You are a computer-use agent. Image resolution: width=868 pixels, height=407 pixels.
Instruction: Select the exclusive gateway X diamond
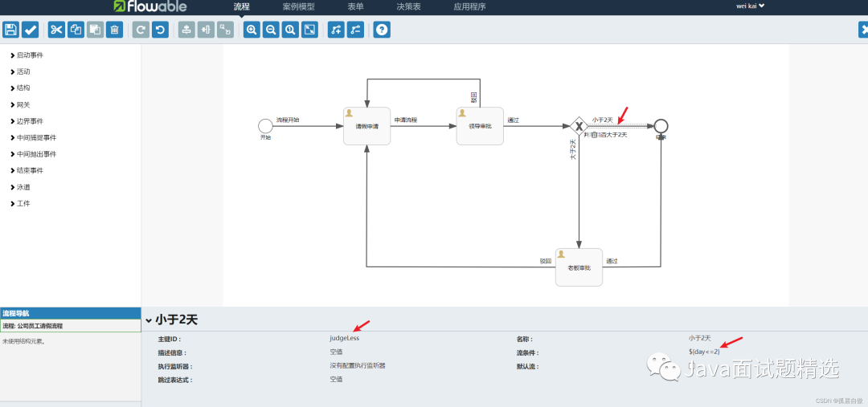tap(579, 126)
